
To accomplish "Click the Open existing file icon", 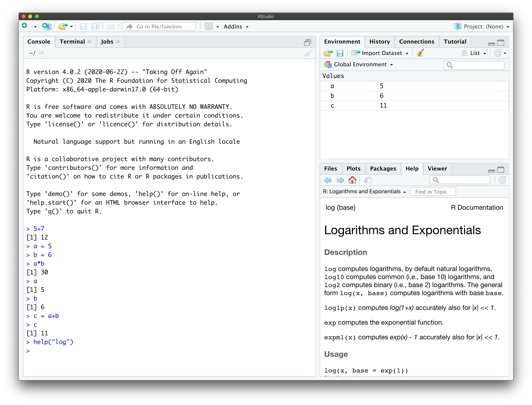I will (x=63, y=26).
